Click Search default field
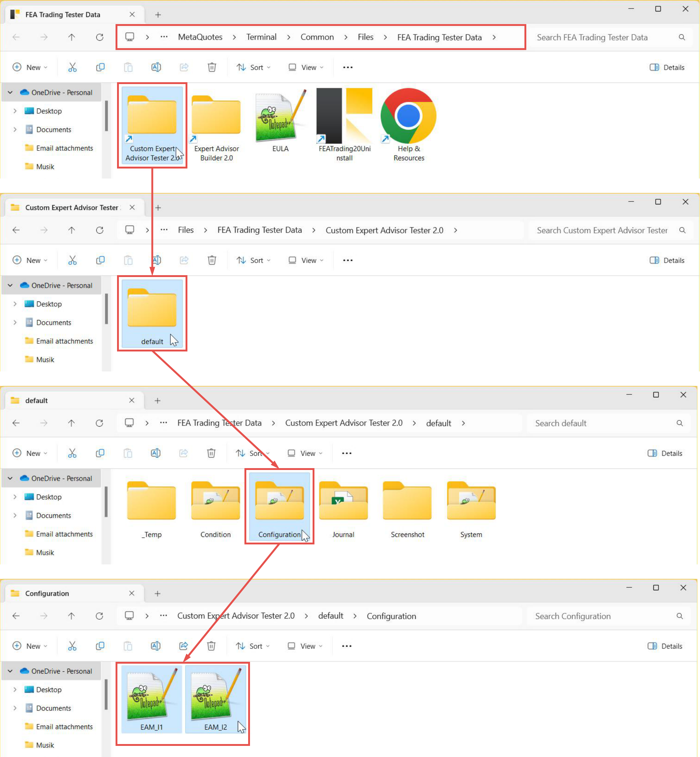This screenshot has height=757, width=700. coord(608,423)
